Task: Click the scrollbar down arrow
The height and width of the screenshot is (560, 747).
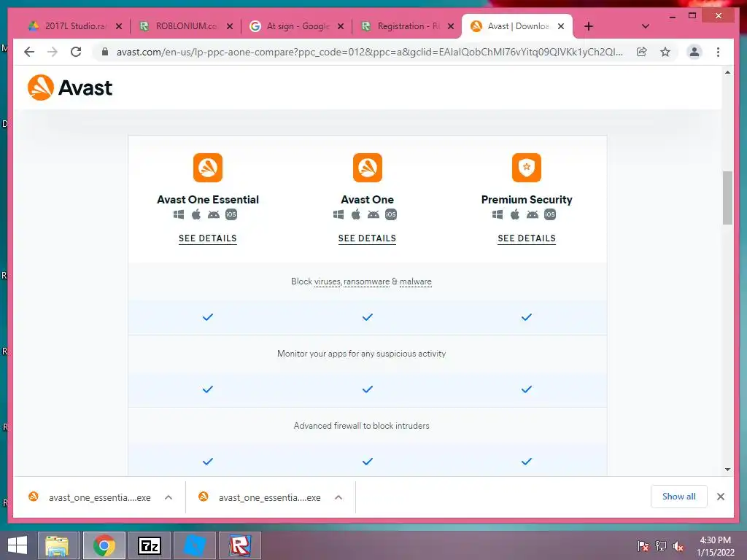Action: [727, 470]
